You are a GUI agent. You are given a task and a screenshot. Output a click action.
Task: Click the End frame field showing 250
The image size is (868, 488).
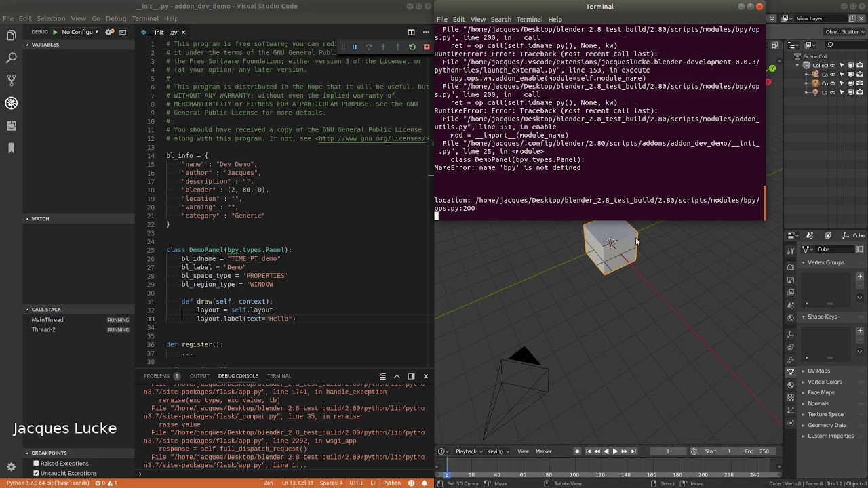[757, 451]
